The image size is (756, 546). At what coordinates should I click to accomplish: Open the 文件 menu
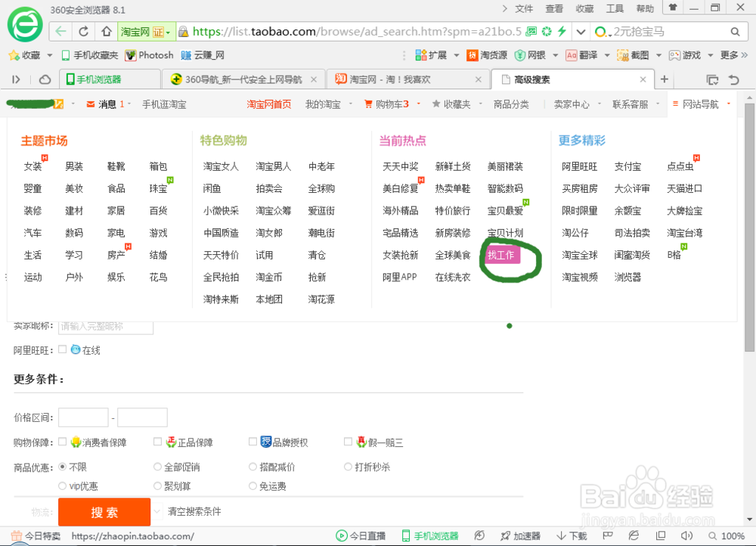(x=524, y=8)
